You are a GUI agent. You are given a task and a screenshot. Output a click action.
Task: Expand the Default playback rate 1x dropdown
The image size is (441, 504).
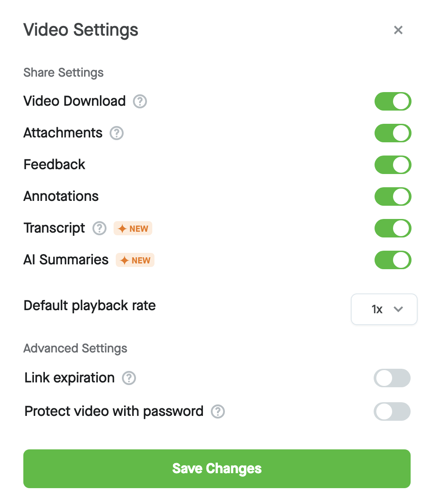tap(384, 309)
